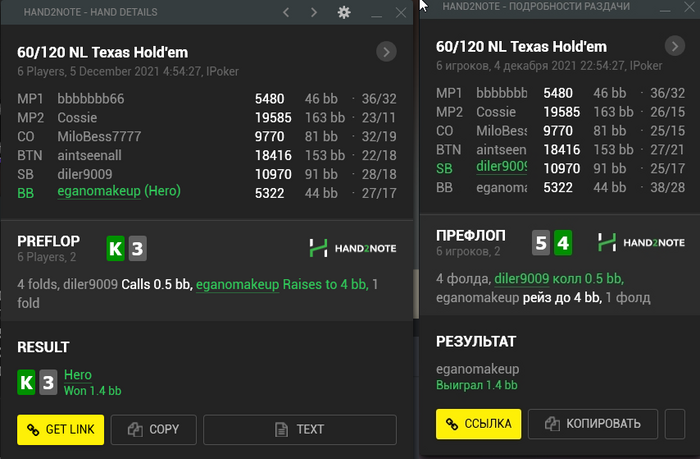The height and width of the screenshot is (459, 700).
Task: Click the green BB position label
Action: click(25, 193)
